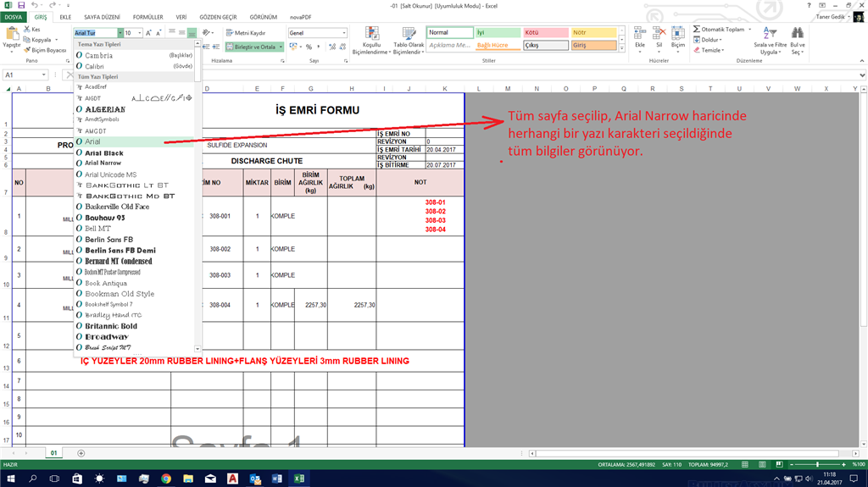Click the Otomatik Toplam sigma icon
The image size is (868, 487).
tap(697, 30)
